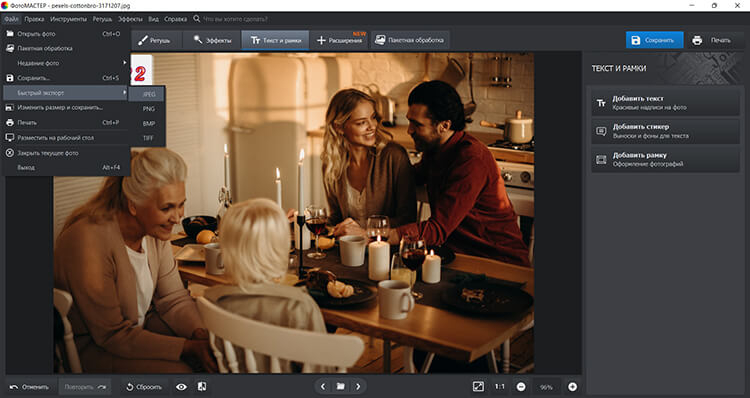
Task: Choose Закрыть текущее фото
Action: [66, 153]
